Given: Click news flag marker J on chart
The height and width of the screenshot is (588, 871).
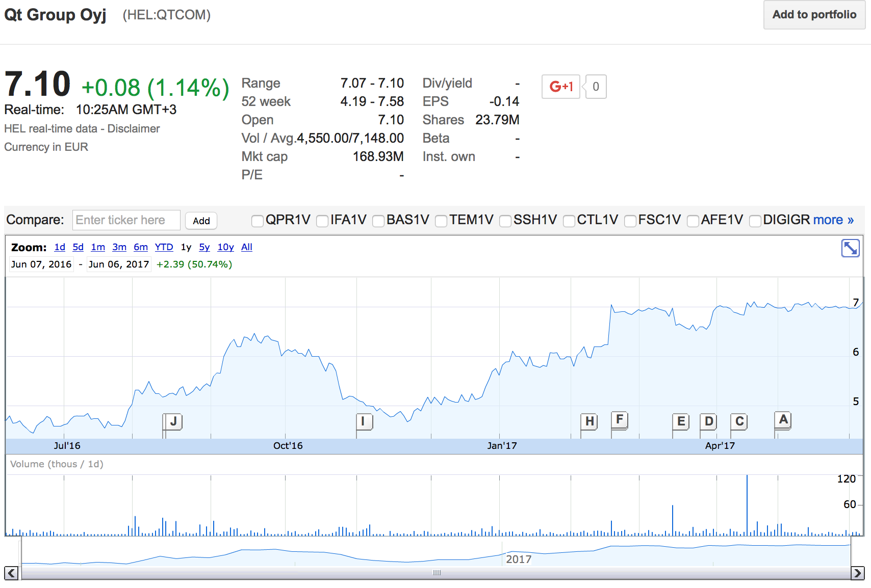Looking at the screenshot, I should point(173,421).
